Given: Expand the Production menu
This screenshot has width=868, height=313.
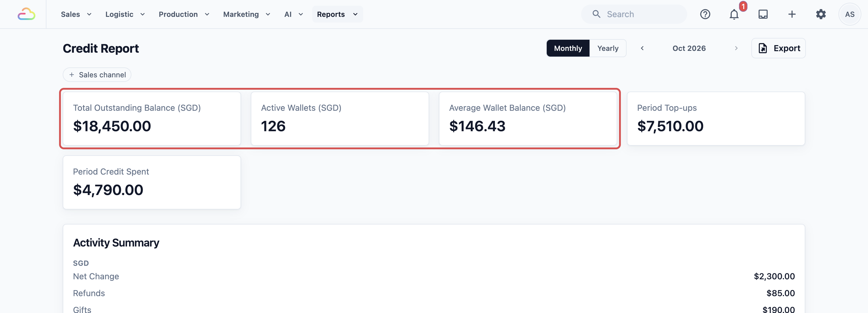Looking at the screenshot, I should 184,14.
